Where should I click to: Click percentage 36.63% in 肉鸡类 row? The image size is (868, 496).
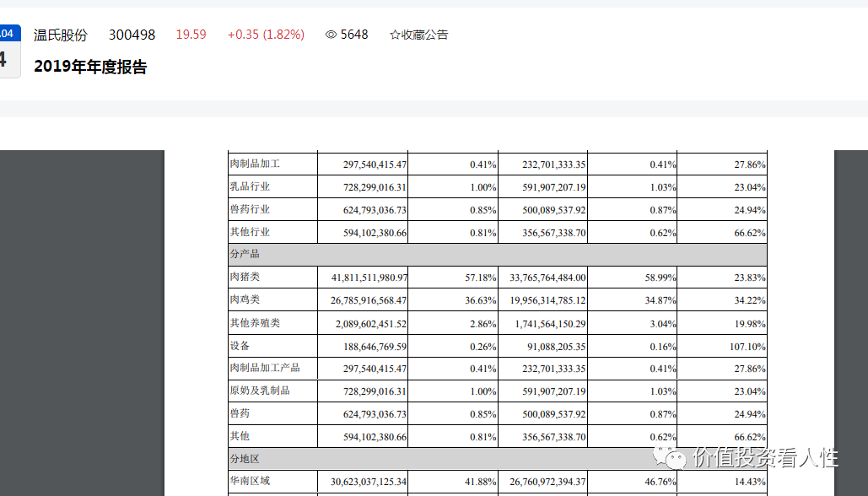481,300
